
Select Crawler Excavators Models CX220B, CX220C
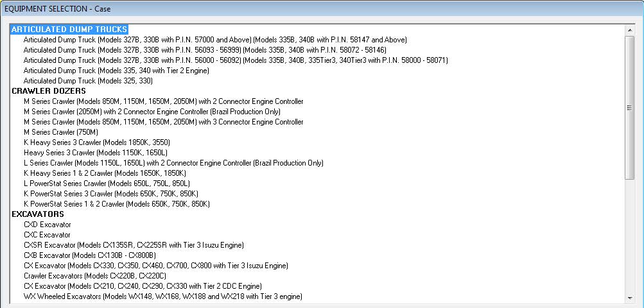(x=95, y=276)
